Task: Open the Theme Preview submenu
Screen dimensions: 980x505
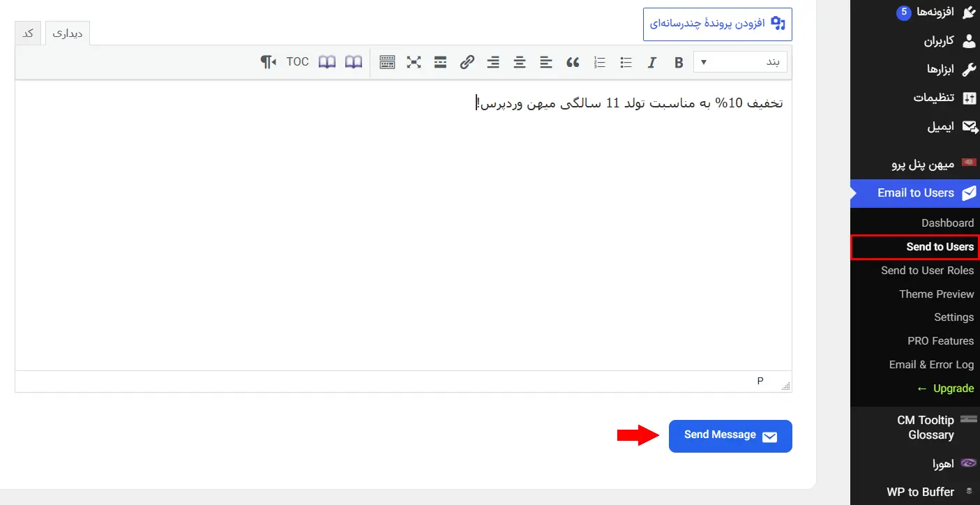Action: pyautogui.click(x=936, y=294)
